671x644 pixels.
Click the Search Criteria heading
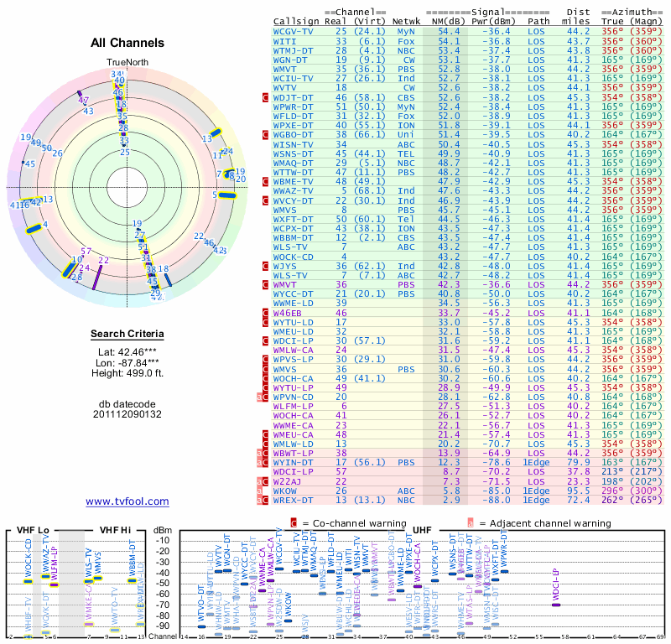coord(127,334)
